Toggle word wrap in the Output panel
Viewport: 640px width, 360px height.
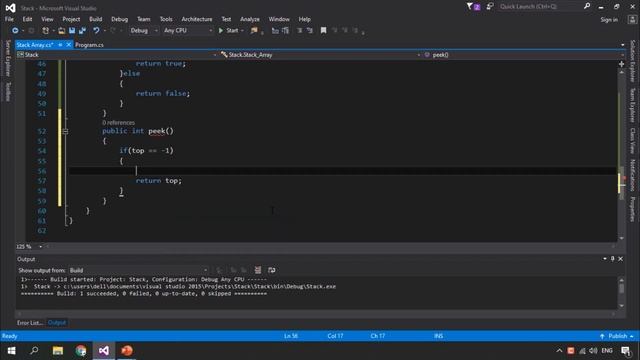[x=271, y=270]
